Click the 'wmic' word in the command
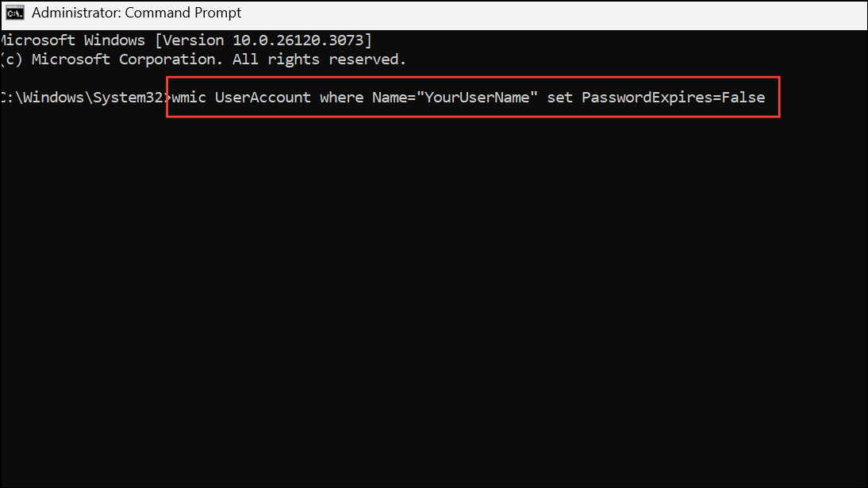 [189, 98]
